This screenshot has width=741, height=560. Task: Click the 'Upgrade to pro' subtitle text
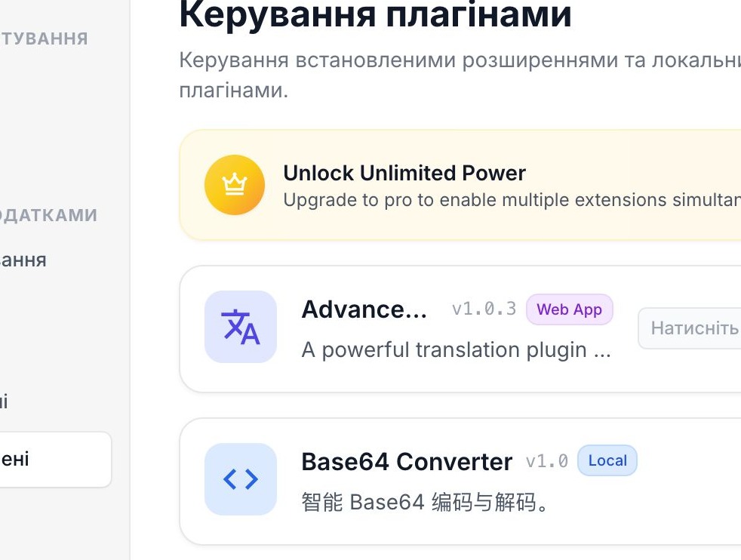512,200
